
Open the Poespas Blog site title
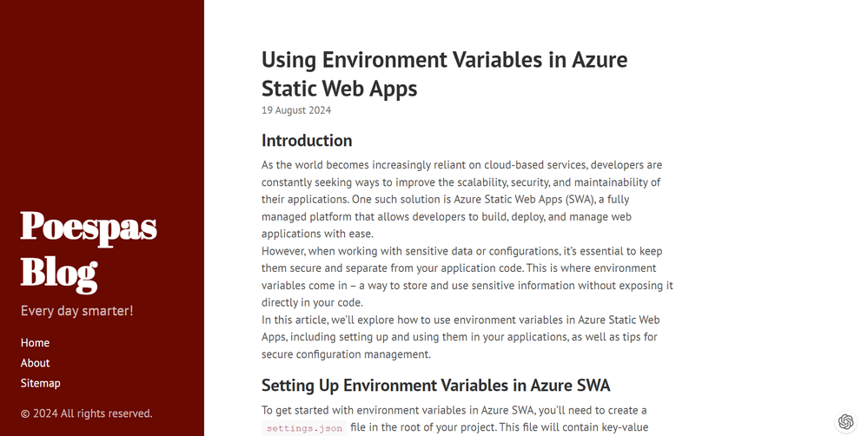click(x=89, y=251)
